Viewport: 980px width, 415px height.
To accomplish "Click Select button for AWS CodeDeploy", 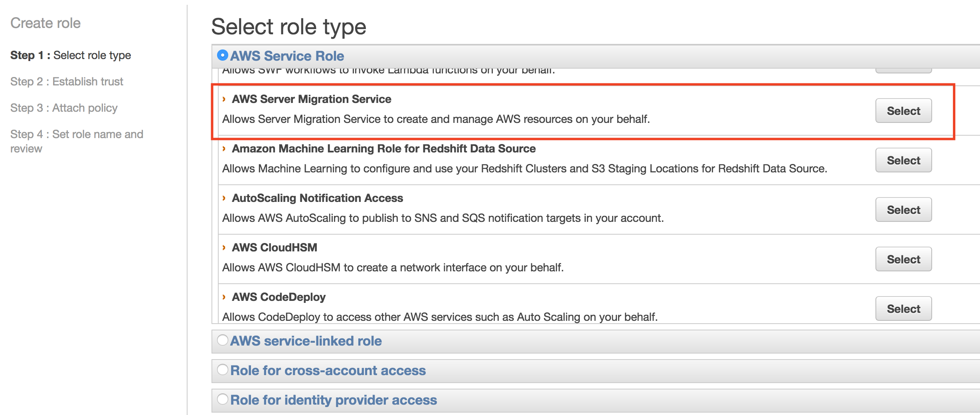I will coord(903,309).
